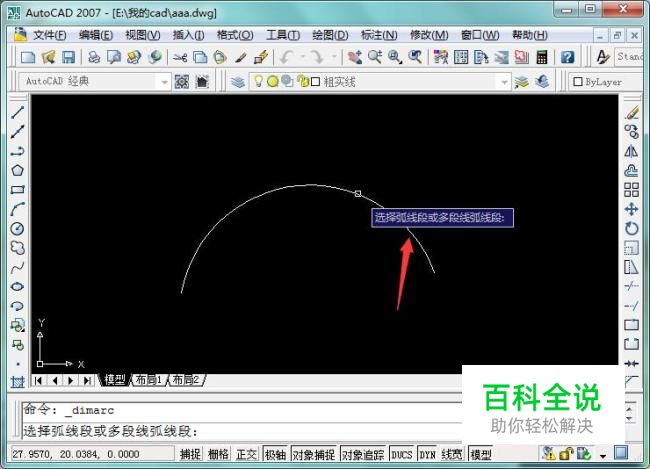Open the 格式(O) menu

coord(235,35)
